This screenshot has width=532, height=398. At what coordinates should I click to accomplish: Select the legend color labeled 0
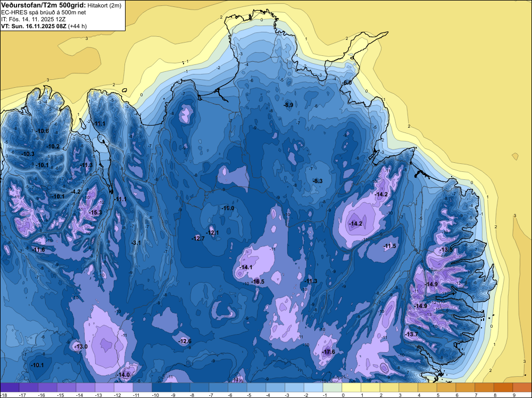point(352,387)
